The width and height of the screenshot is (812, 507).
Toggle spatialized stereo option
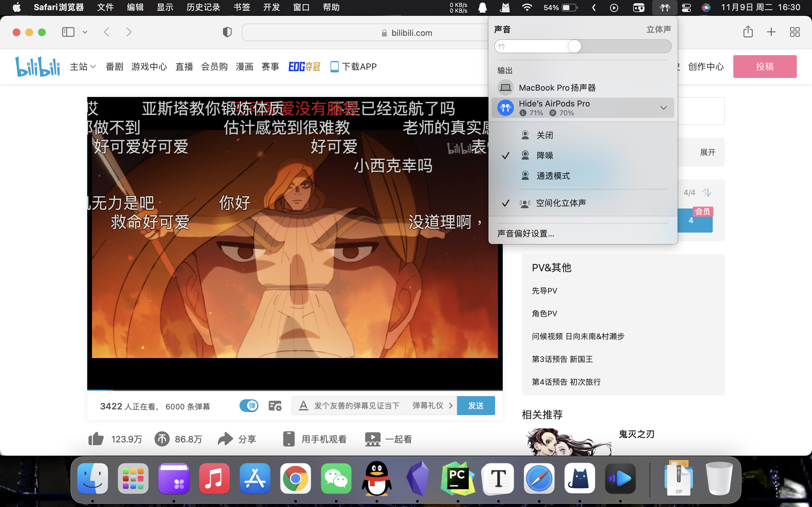560,203
